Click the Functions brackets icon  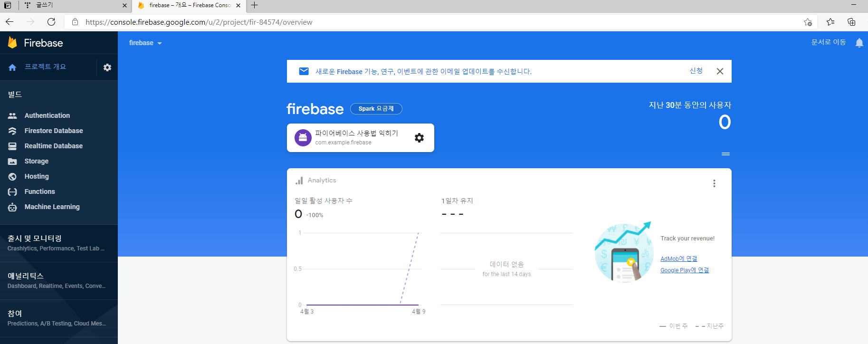click(12, 191)
